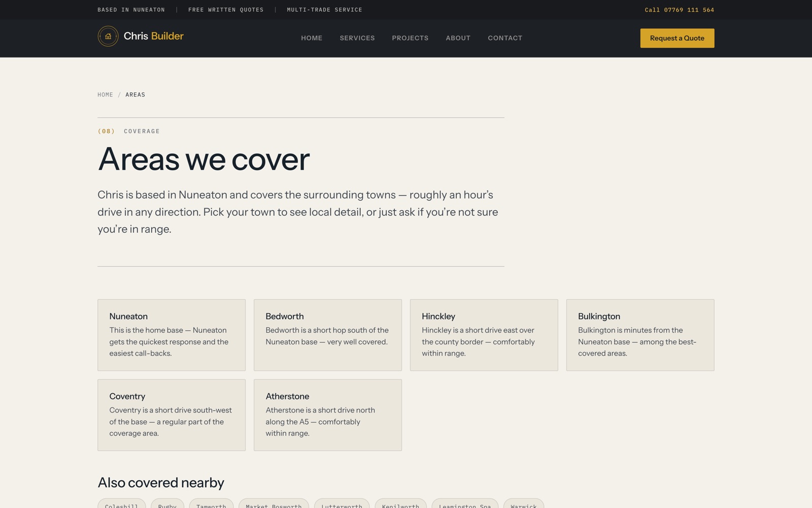Screen dimensions: 812x508
Task: Select the Coleshill chip
Action: pos(121,504)
